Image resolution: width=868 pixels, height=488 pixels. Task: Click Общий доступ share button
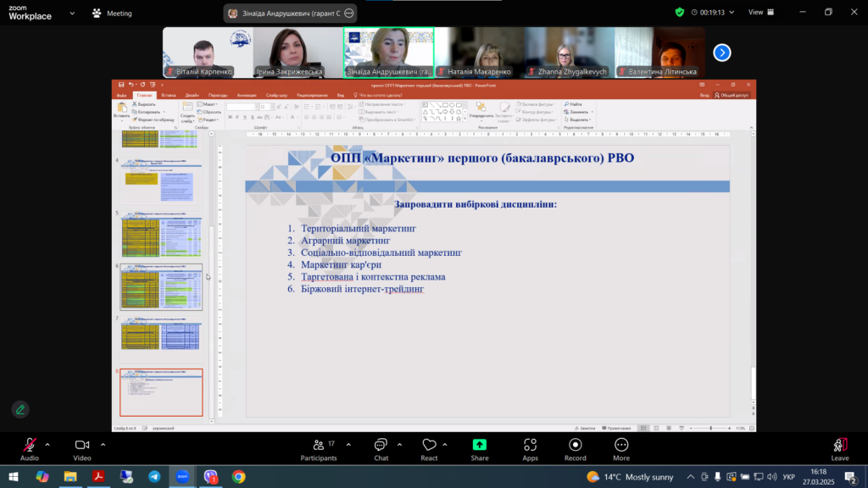[x=732, y=95]
